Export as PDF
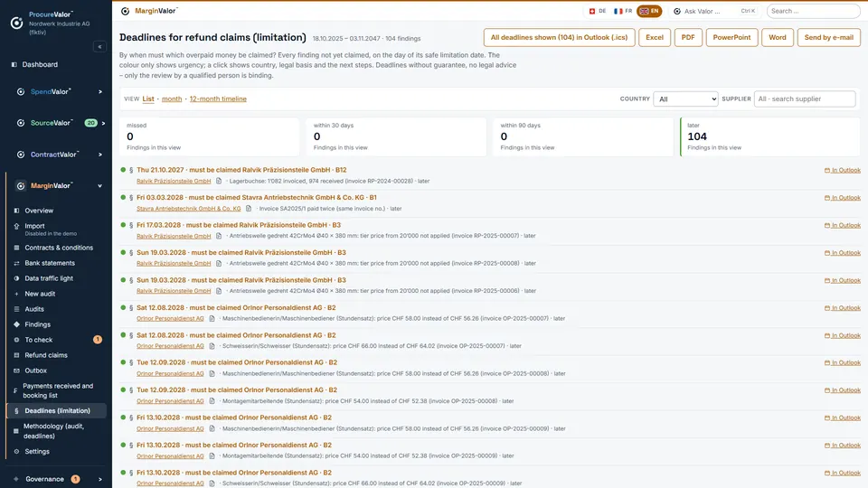The height and width of the screenshot is (488, 868). [x=688, y=38]
